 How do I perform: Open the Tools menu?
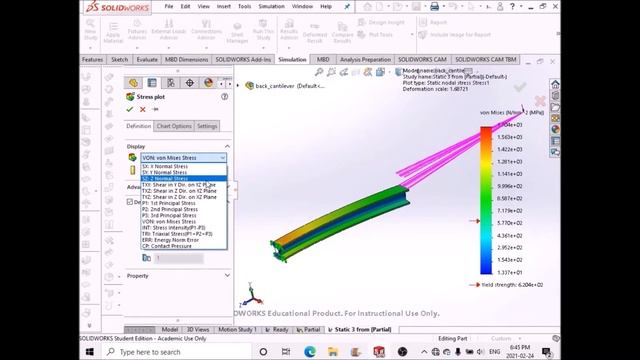pos(244,7)
